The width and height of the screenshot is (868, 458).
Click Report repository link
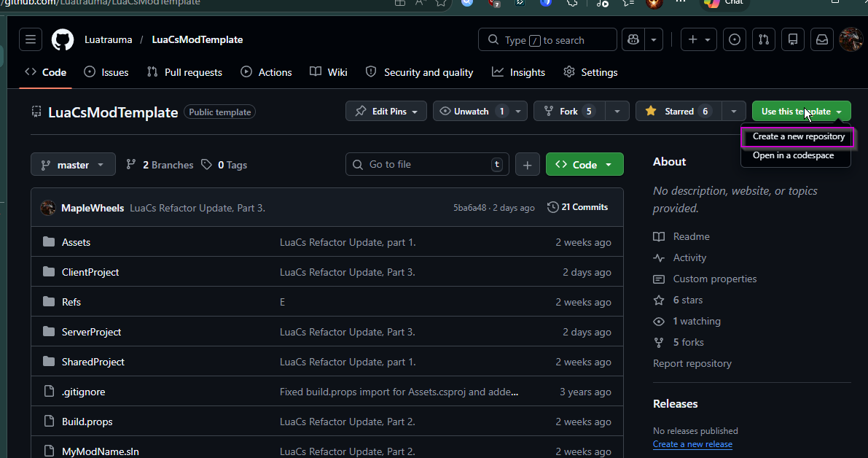click(692, 364)
